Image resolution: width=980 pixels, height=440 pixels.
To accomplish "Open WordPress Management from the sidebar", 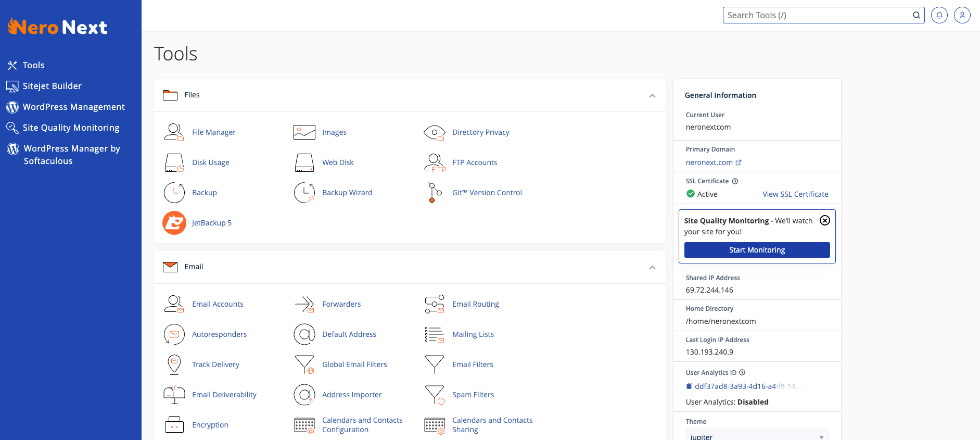I will (73, 107).
